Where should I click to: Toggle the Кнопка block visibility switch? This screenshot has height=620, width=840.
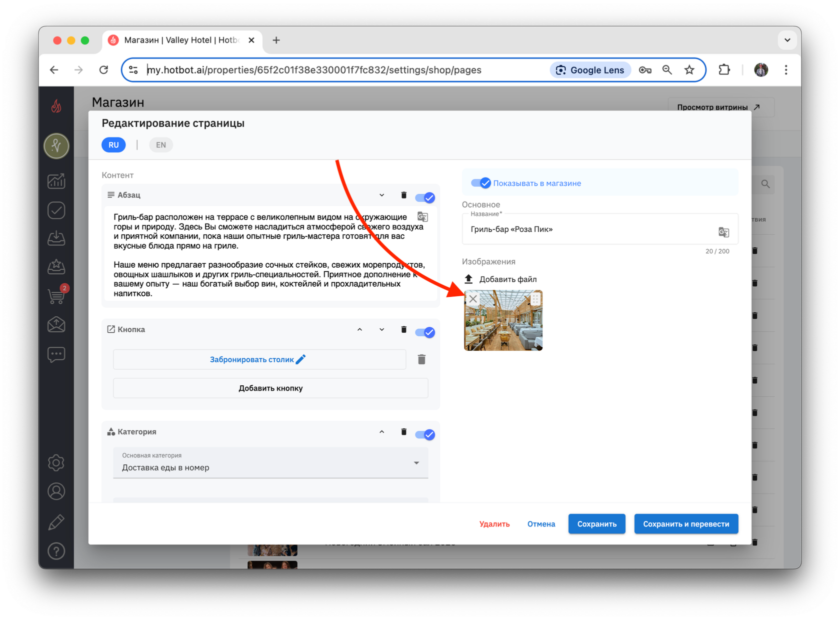tap(425, 332)
